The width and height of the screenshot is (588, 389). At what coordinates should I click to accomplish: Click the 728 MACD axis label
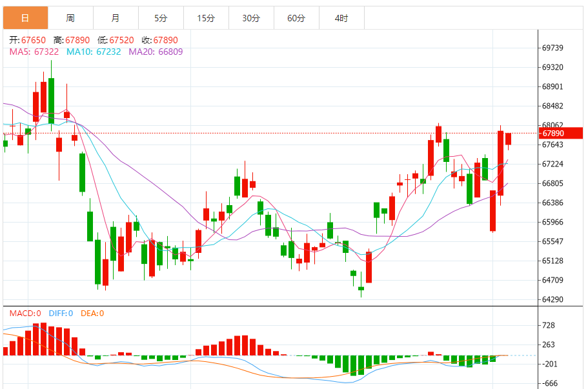(x=549, y=325)
